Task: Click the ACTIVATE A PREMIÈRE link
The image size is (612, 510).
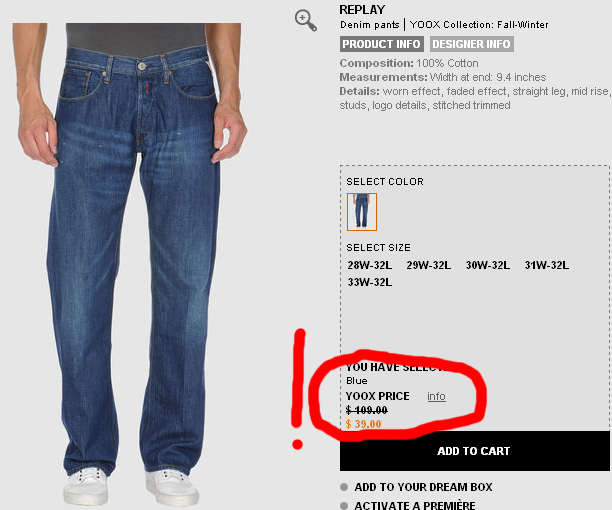Action: point(415,505)
